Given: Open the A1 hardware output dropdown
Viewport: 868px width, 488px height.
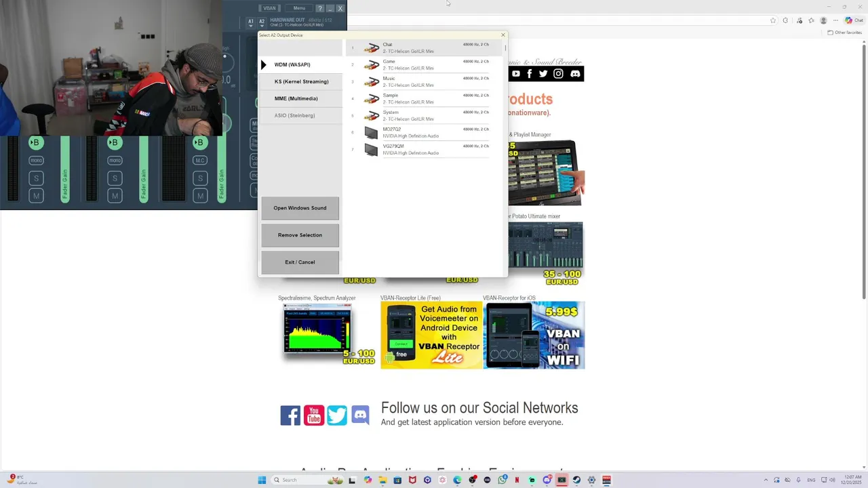Looking at the screenshot, I should (x=251, y=22).
